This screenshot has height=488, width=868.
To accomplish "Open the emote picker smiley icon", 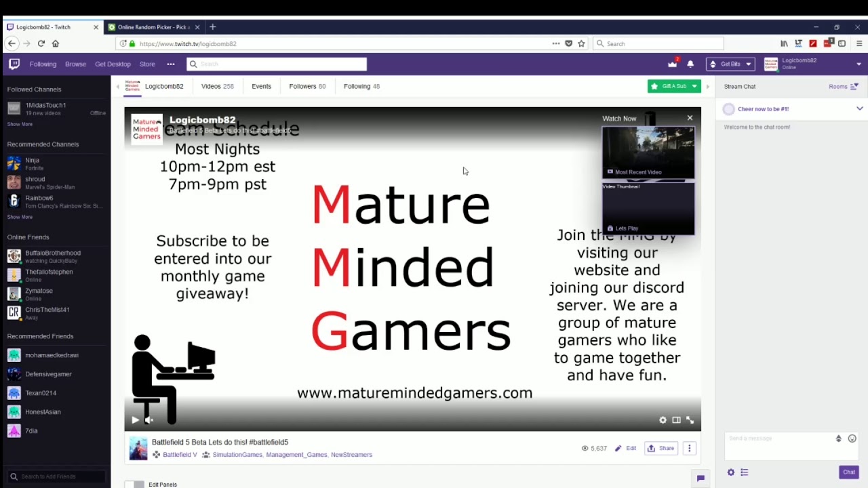I will coord(852,439).
